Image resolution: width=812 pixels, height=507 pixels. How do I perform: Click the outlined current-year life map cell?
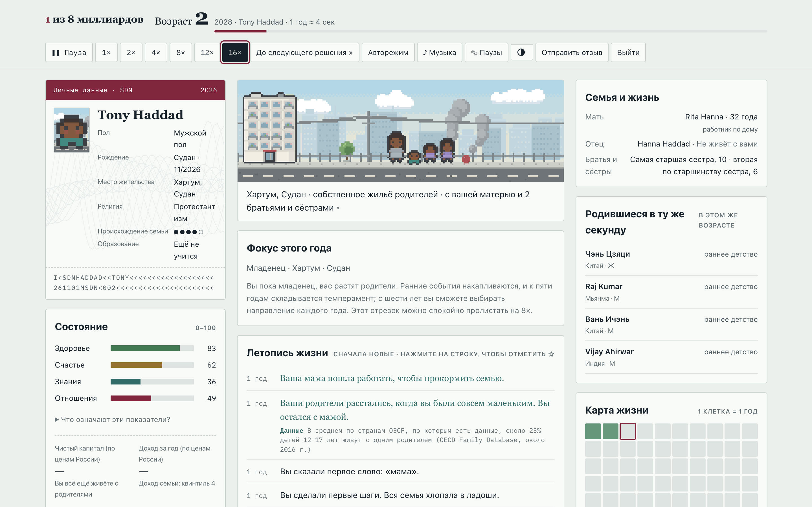pyautogui.click(x=628, y=431)
